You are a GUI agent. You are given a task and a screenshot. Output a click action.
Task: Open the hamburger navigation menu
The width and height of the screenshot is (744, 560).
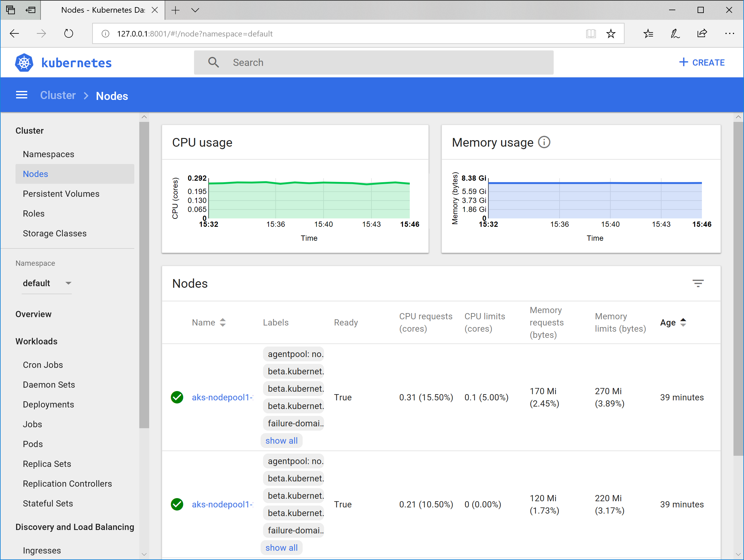tap(22, 95)
